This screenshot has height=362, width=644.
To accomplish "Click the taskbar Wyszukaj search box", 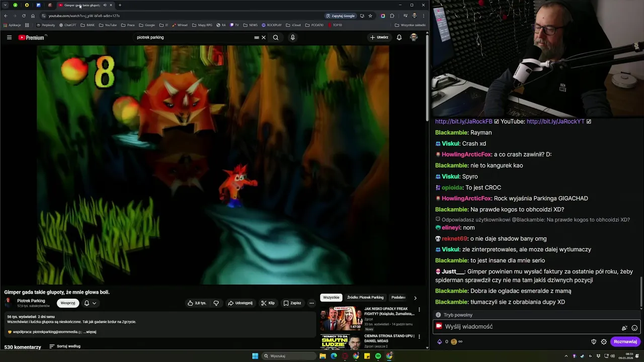I will point(289,356).
